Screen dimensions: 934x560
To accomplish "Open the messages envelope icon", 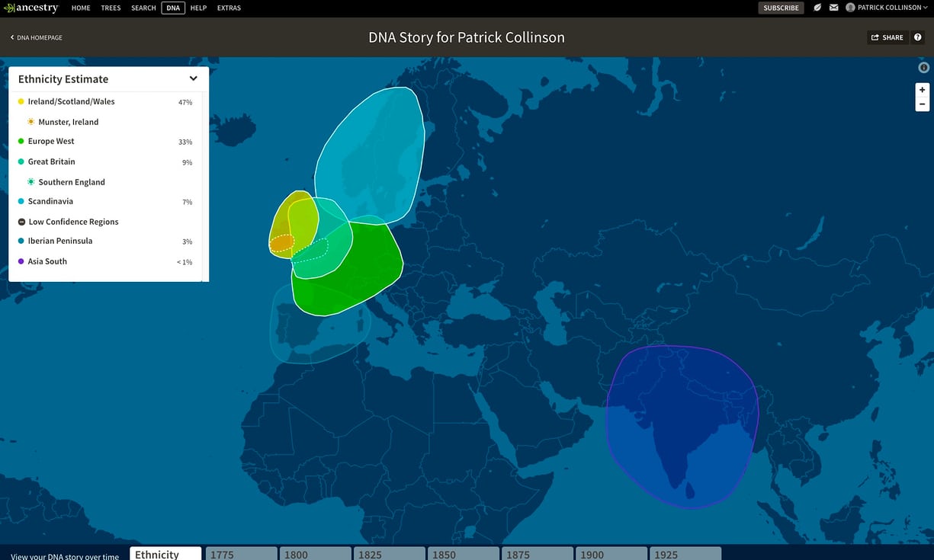I will coord(833,8).
